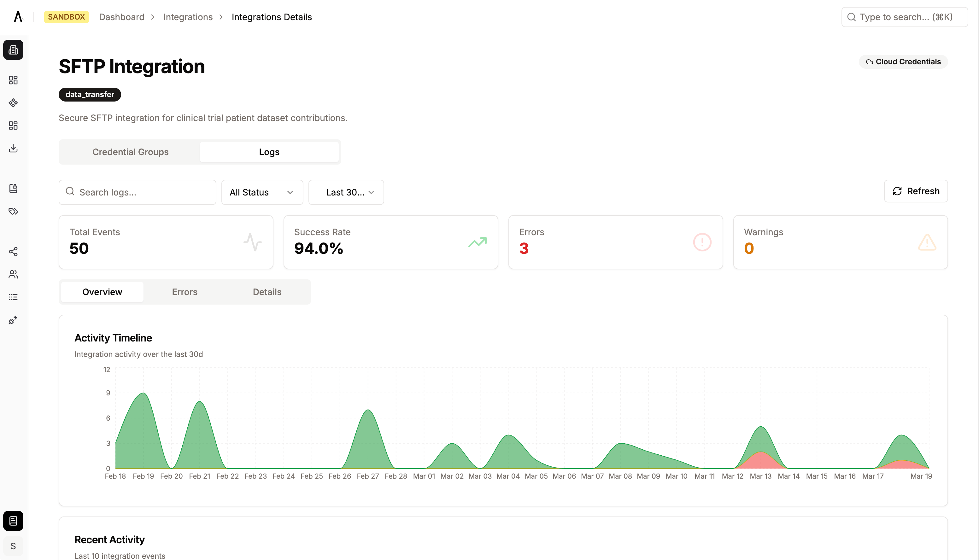Viewport: 979px width, 560px height.
Task: Click the Success Rate value 94.0%
Action: click(x=319, y=248)
